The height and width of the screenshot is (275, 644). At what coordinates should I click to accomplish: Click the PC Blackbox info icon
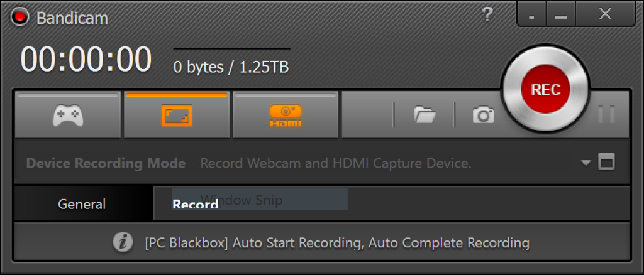123,242
